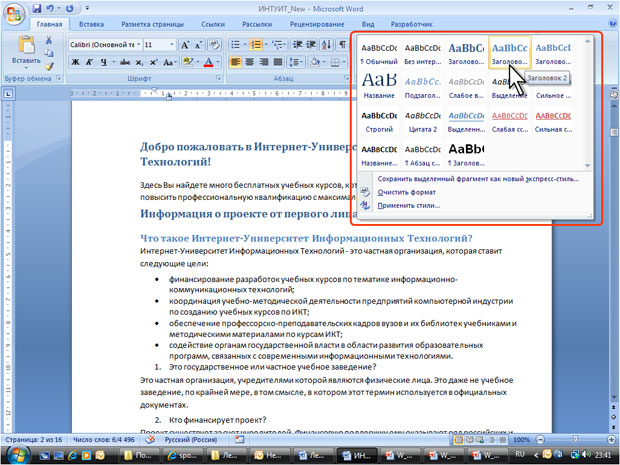Image resolution: width=620 pixels, height=465 pixels.
Task: Expand the Font dialog launcher
Action: coord(218,78)
